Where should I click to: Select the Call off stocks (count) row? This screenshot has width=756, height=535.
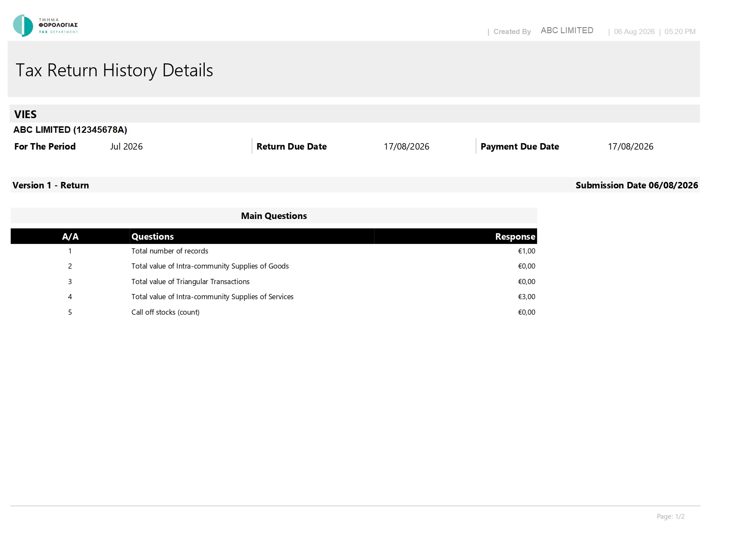(274, 312)
